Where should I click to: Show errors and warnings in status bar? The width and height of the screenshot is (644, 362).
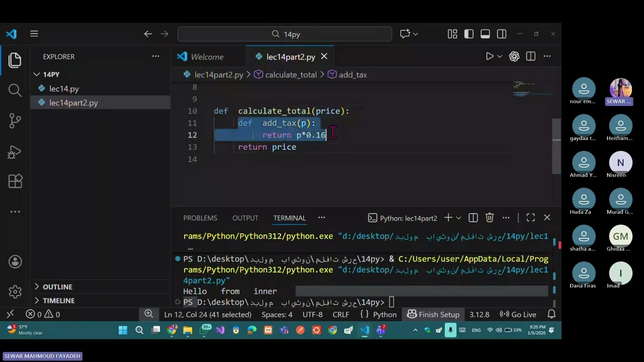click(x=43, y=314)
